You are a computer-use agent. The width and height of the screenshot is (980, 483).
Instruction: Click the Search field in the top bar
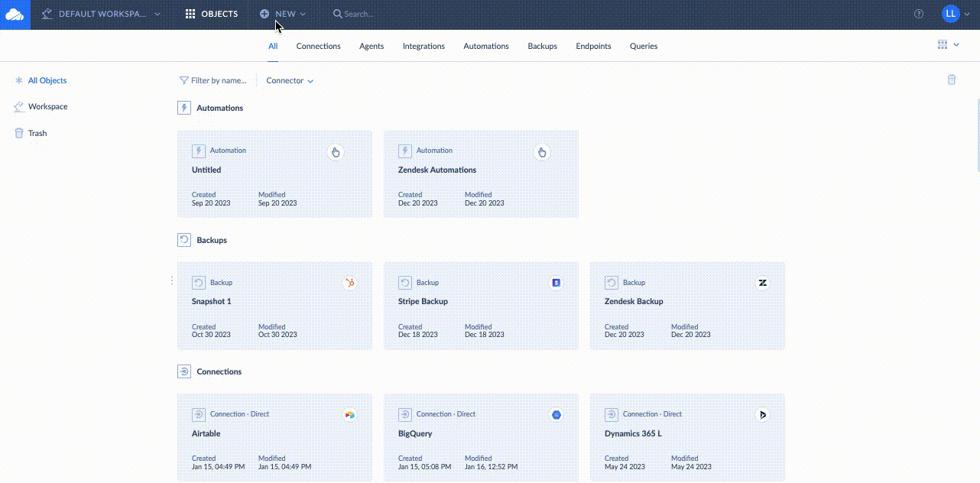click(359, 13)
